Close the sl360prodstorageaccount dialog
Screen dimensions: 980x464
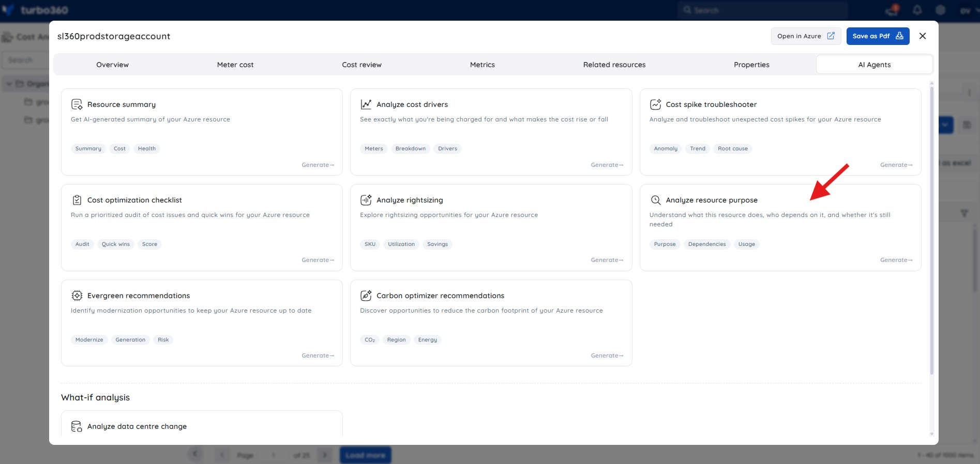pos(923,36)
